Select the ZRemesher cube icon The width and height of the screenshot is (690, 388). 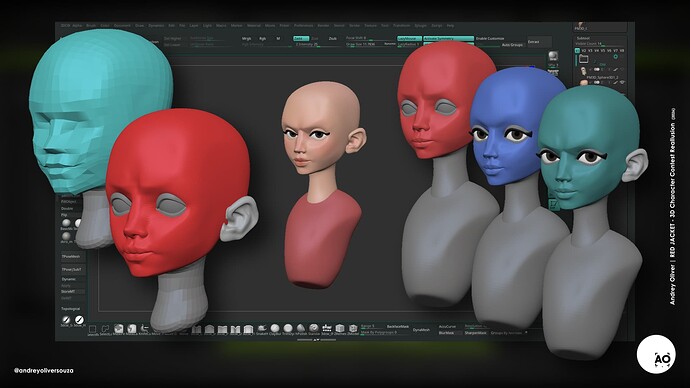click(340, 328)
